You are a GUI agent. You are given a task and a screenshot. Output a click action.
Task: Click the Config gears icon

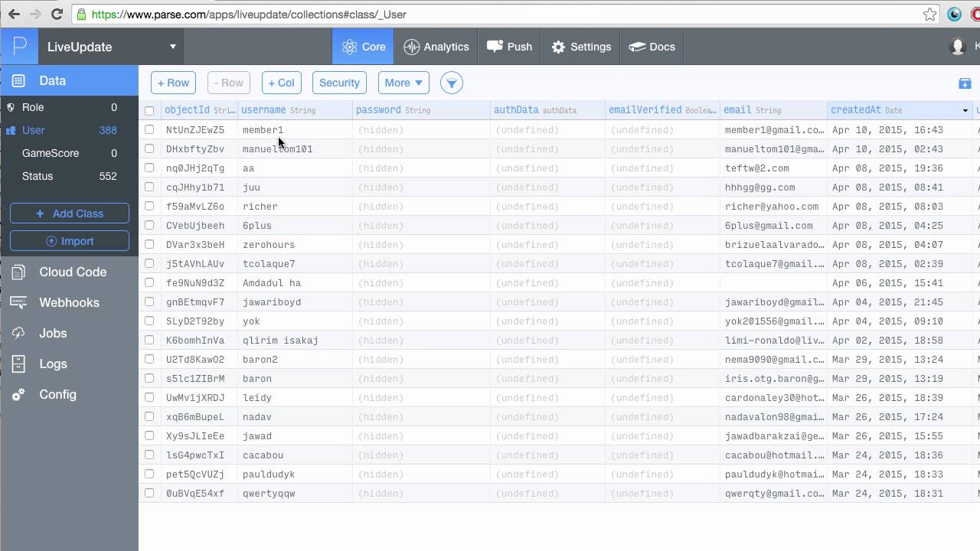coord(18,394)
